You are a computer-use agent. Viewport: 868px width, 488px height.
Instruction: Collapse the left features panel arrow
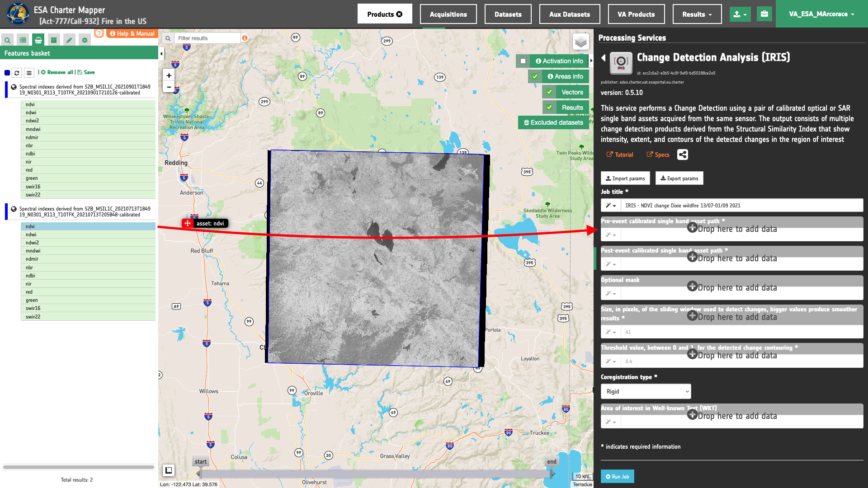[161, 54]
